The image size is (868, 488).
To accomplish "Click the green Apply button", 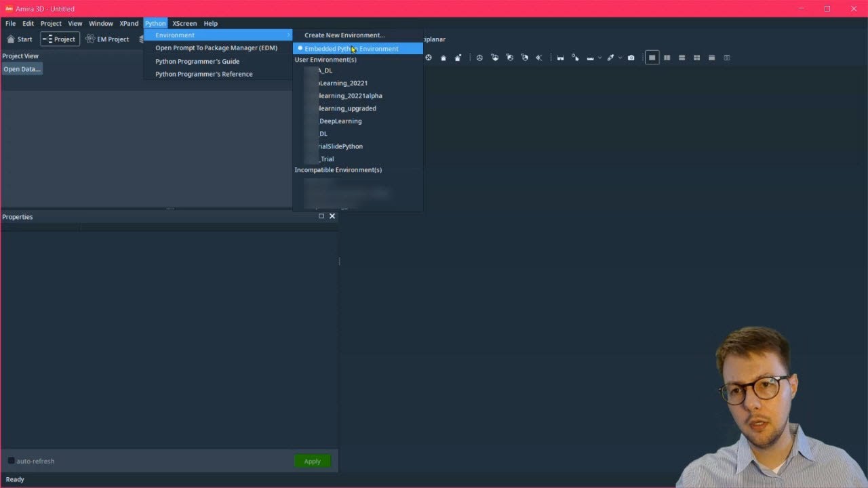I will [x=313, y=461].
